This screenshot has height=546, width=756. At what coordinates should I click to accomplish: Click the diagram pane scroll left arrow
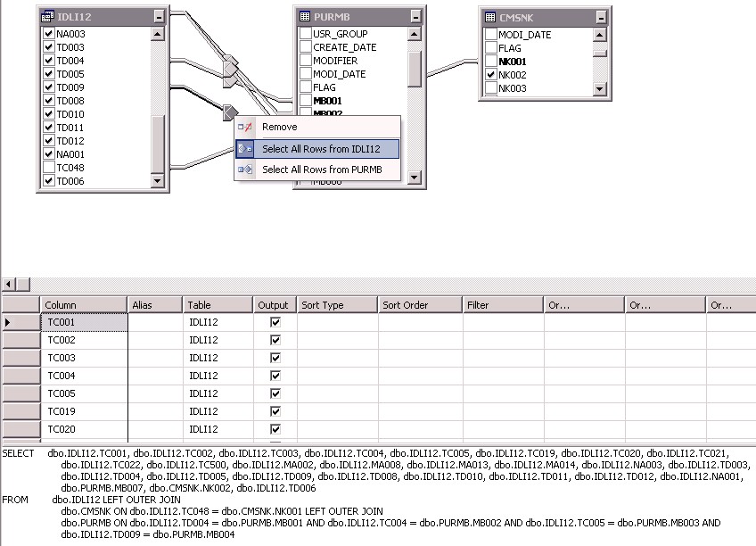(9, 285)
